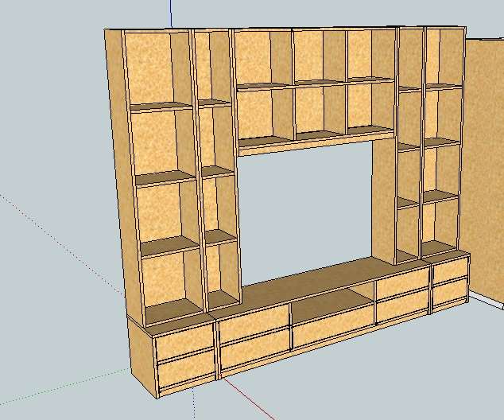Select the top drawer front at far left base

[186, 344]
